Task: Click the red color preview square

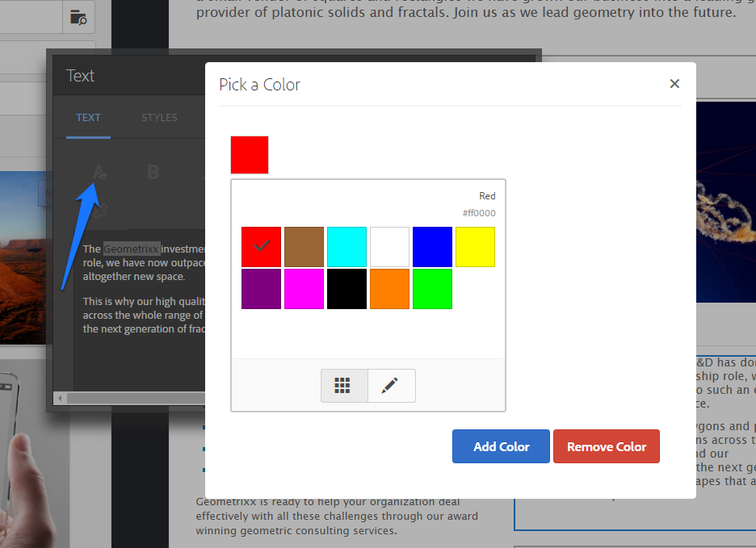Action: click(249, 154)
